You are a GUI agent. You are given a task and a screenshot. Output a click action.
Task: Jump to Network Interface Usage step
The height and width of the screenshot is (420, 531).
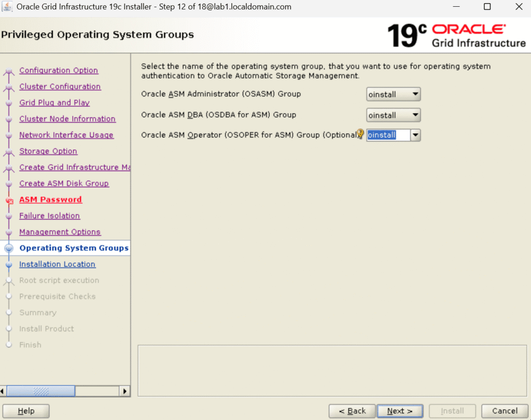66,135
